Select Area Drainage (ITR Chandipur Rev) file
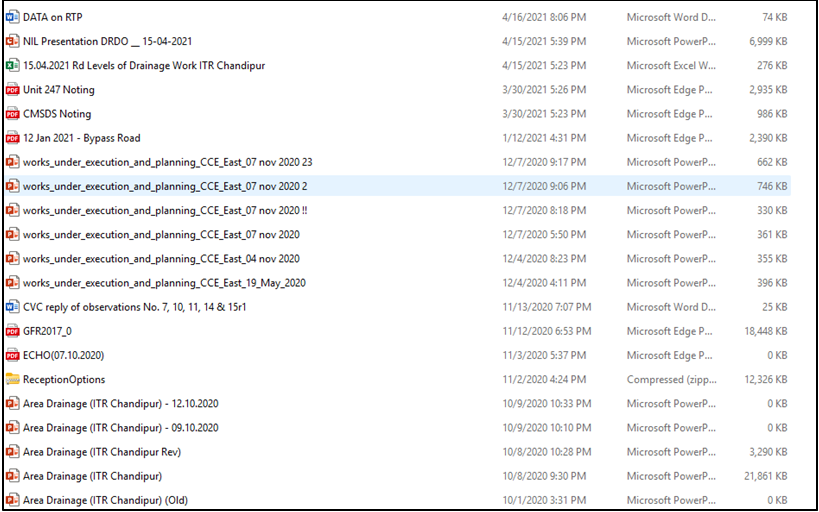The width and height of the screenshot is (819, 512). pyautogui.click(x=101, y=452)
